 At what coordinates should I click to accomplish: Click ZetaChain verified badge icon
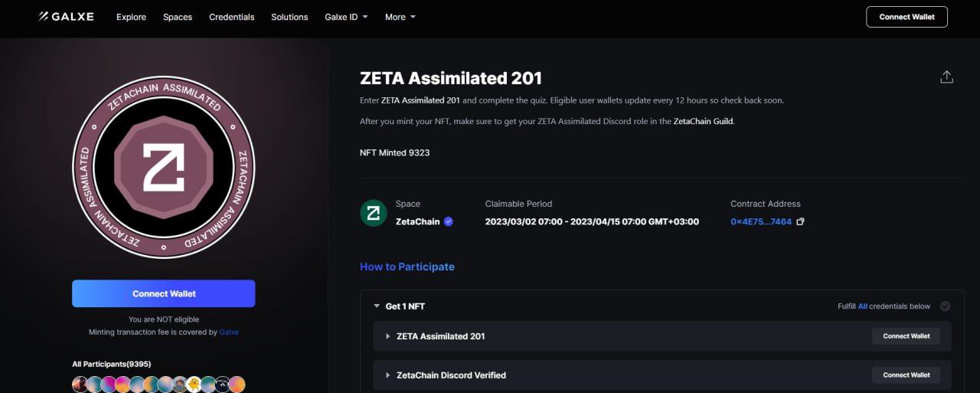[449, 222]
